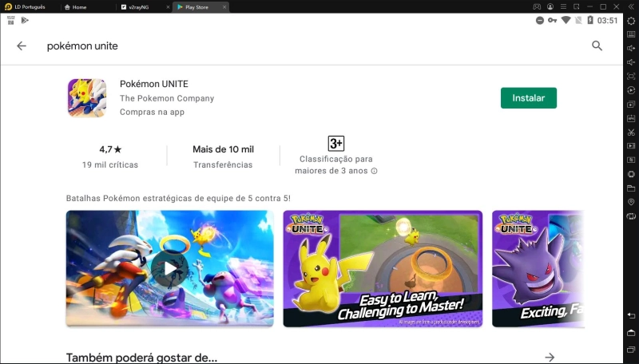Close the Play Store tab

click(x=224, y=7)
